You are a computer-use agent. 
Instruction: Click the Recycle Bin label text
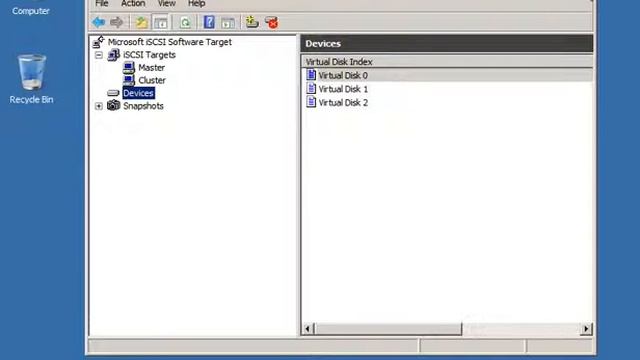pyautogui.click(x=31, y=100)
